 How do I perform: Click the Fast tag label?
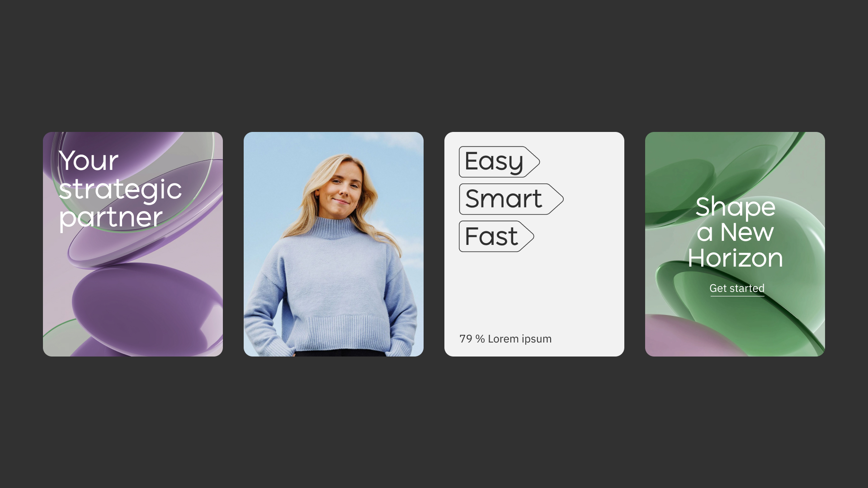[x=492, y=236]
